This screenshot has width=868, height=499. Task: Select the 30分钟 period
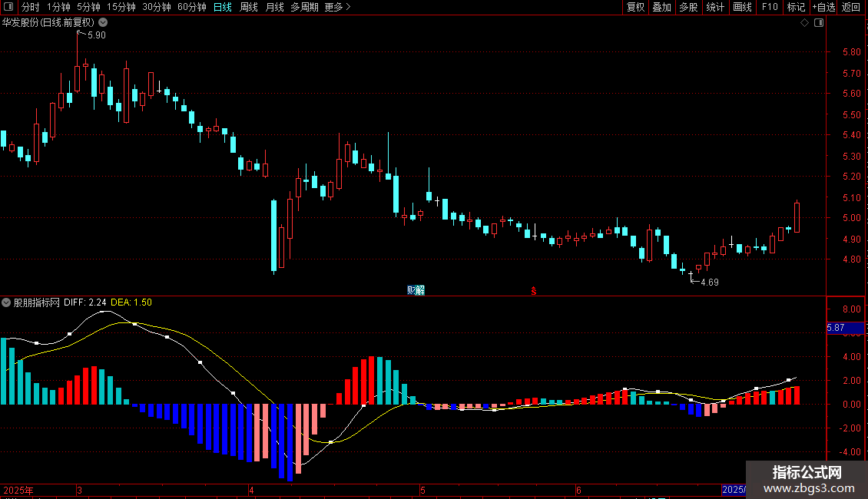coord(157,7)
